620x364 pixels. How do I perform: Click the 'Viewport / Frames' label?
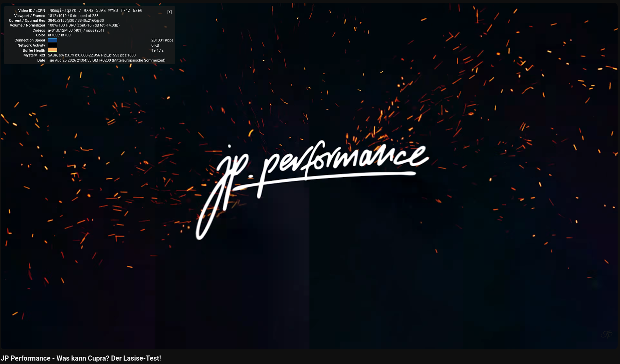pos(30,16)
